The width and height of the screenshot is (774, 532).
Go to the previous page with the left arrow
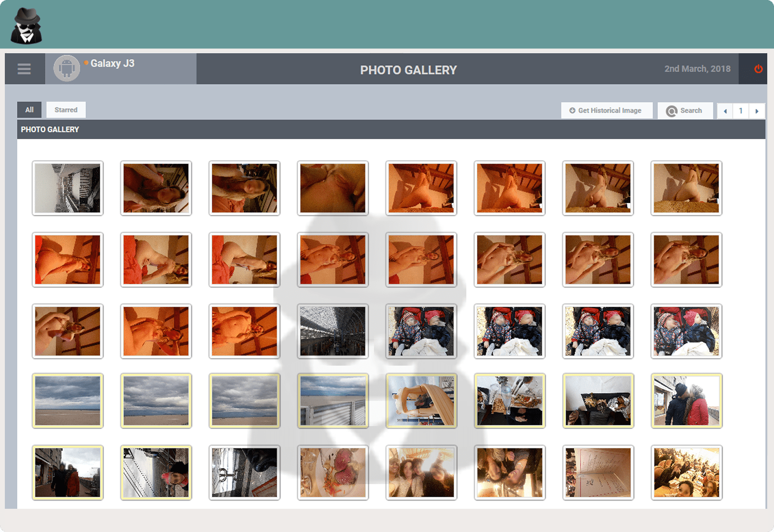(724, 111)
